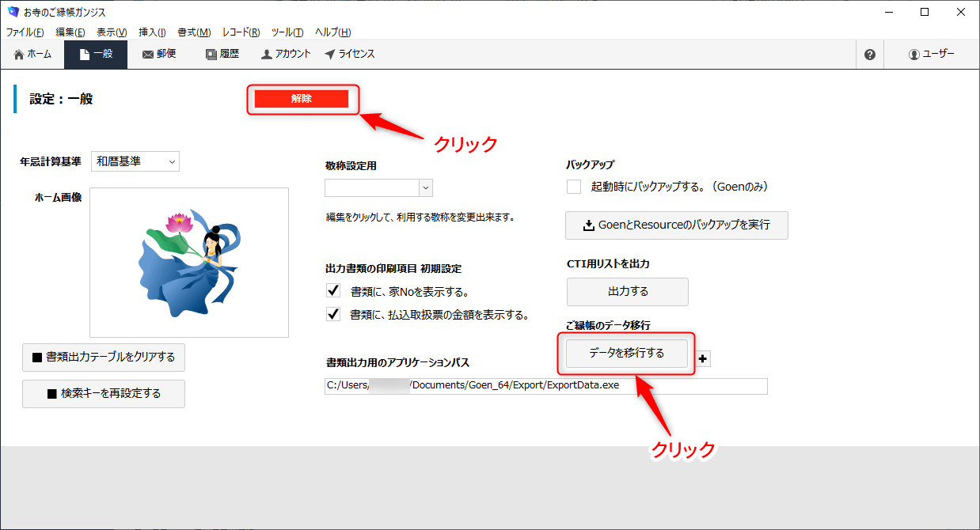Open the ツール menu
980x530 pixels.
point(287,32)
